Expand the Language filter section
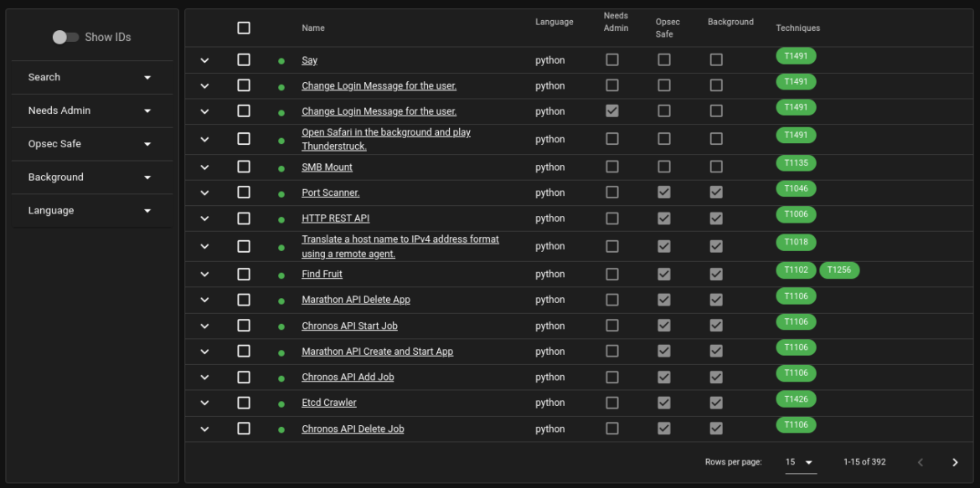 [x=91, y=211]
